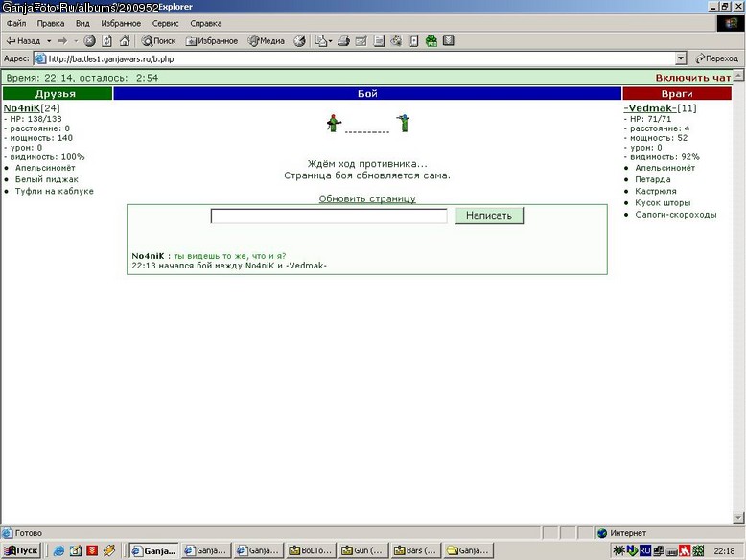Expand the address bar dropdown arrow

[x=681, y=58]
